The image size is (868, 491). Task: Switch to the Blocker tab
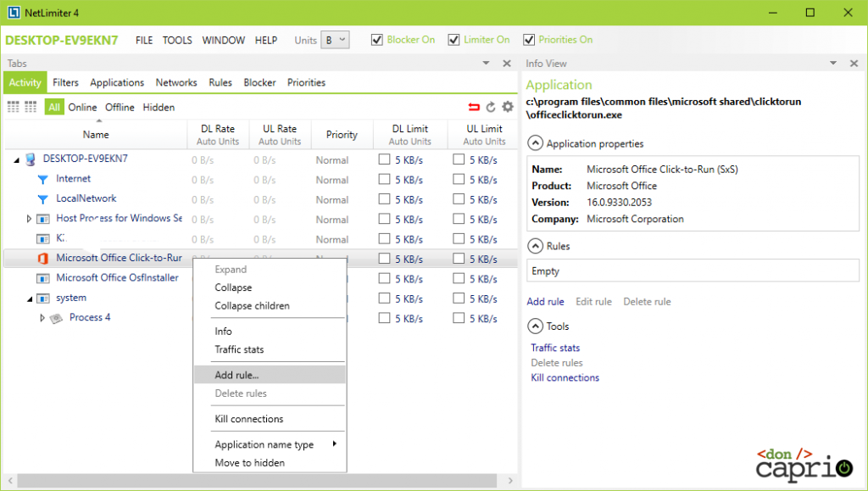259,82
